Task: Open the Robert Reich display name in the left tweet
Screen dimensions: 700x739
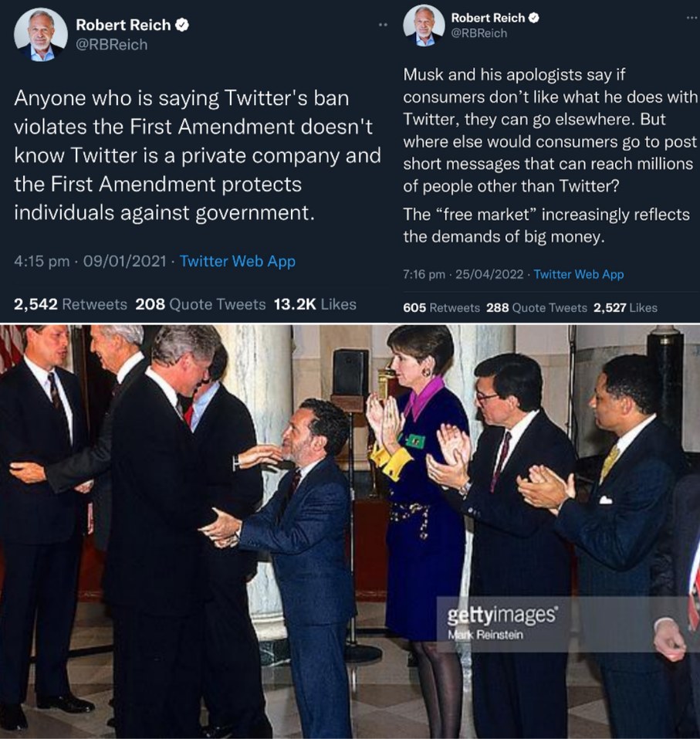Action: click(122, 25)
